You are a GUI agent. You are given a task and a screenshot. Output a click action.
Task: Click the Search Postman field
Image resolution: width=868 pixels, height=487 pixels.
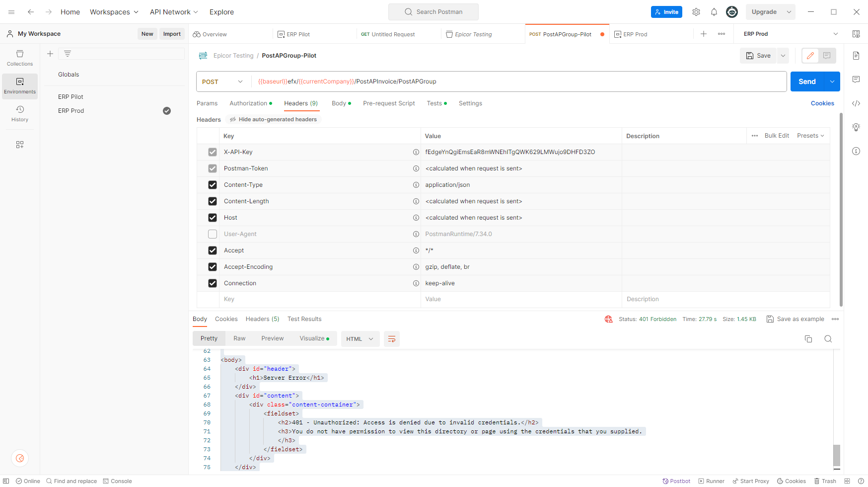[434, 12]
